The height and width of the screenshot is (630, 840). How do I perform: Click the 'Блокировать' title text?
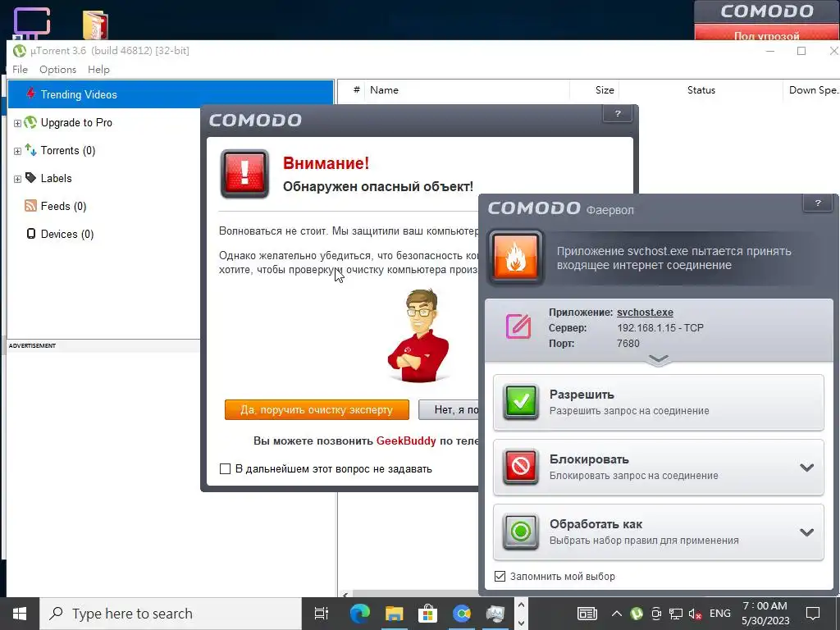(x=589, y=459)
